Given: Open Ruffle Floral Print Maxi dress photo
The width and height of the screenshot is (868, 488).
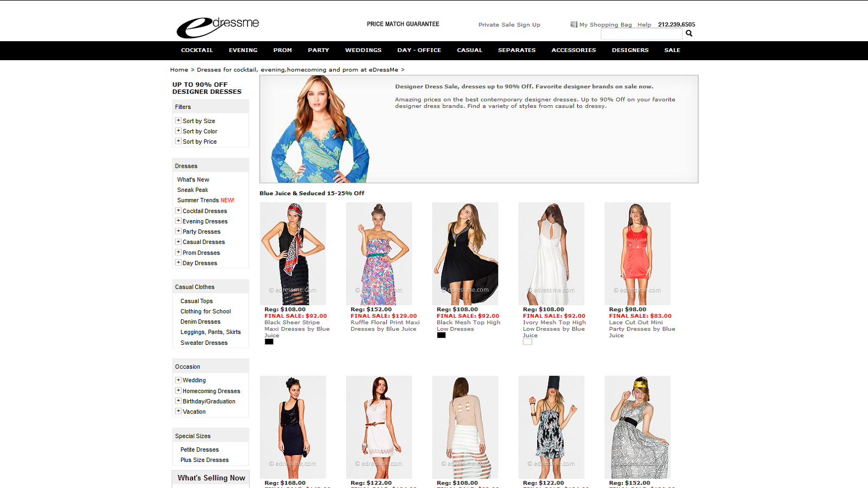Looking at the screenshot, I should (379, 253).
